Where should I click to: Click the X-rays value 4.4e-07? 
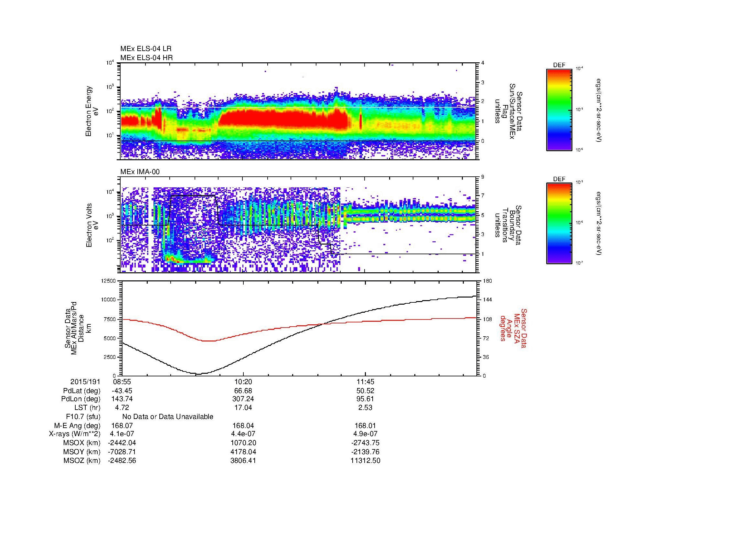243,434
